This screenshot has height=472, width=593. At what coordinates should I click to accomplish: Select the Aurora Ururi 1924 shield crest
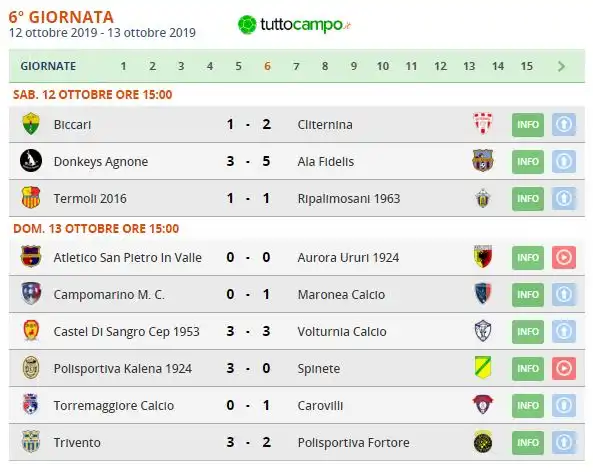(x=483, y=257)
